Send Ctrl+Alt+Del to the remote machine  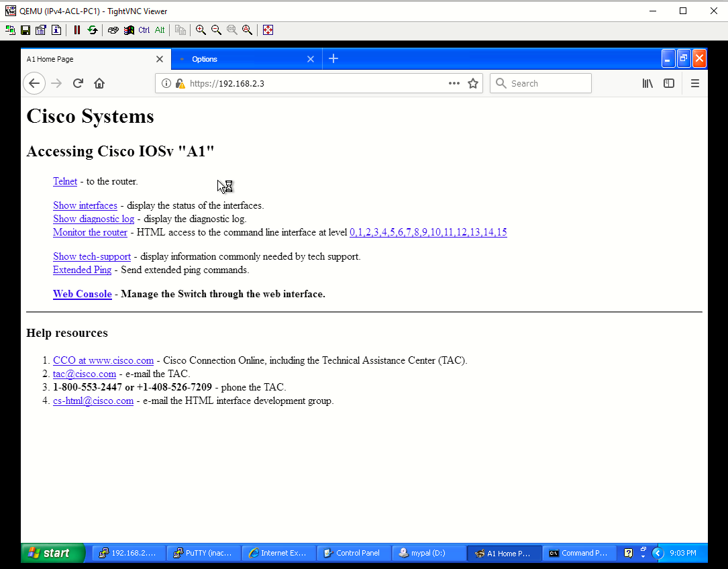[x=113, y=30]
